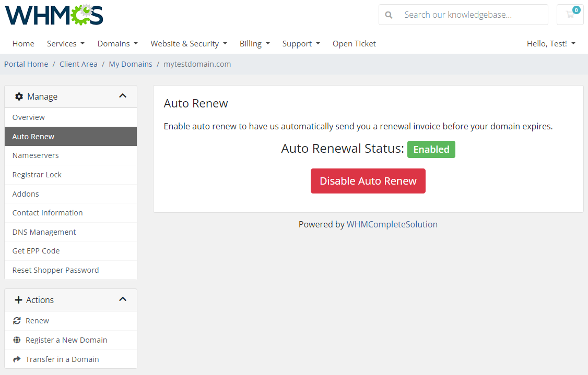Go to Portal Home via breadcrumb
Viewport: 588px width, 375px height.
[x=26, y=64]
